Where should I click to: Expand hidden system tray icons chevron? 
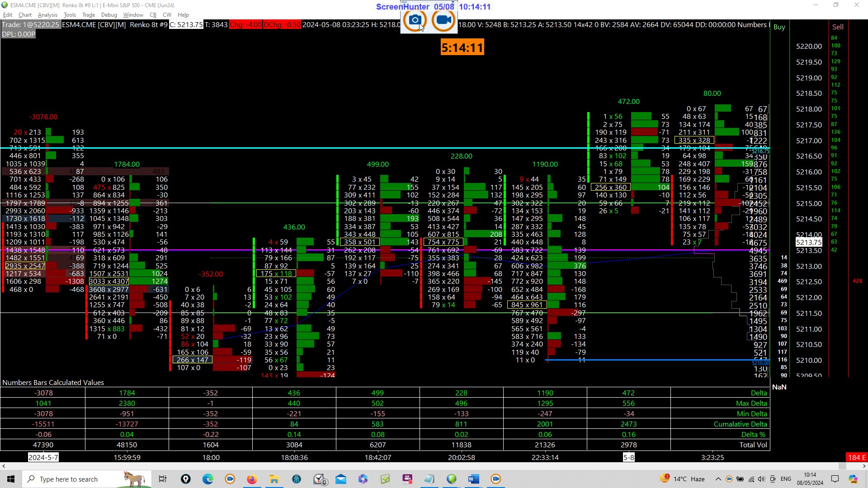(718, 479)
